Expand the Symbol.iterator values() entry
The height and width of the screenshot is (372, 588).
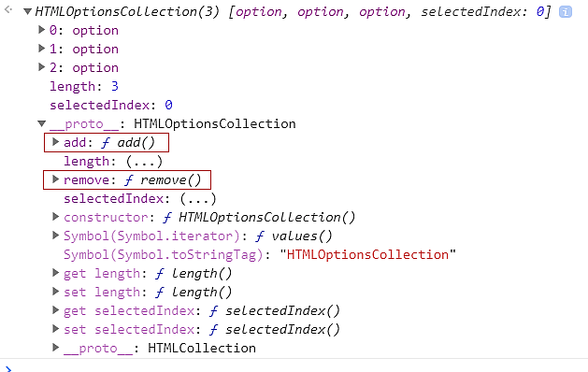[x=55, y=236]
